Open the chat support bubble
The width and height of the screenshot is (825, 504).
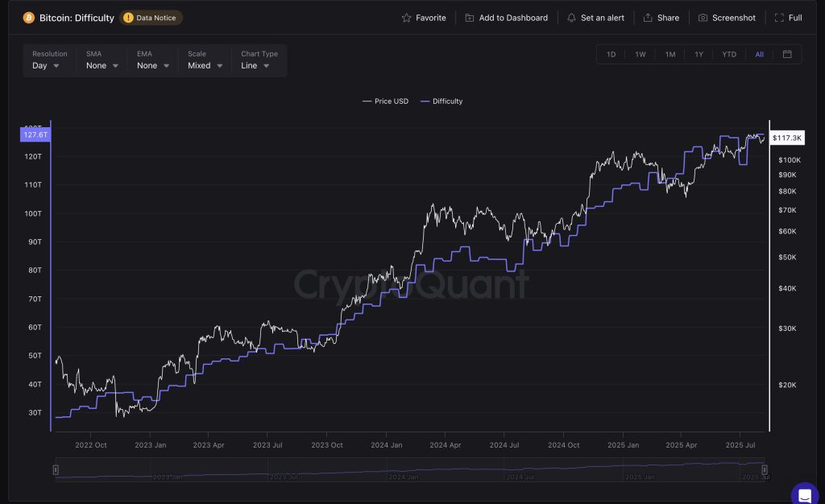[804, 493]
